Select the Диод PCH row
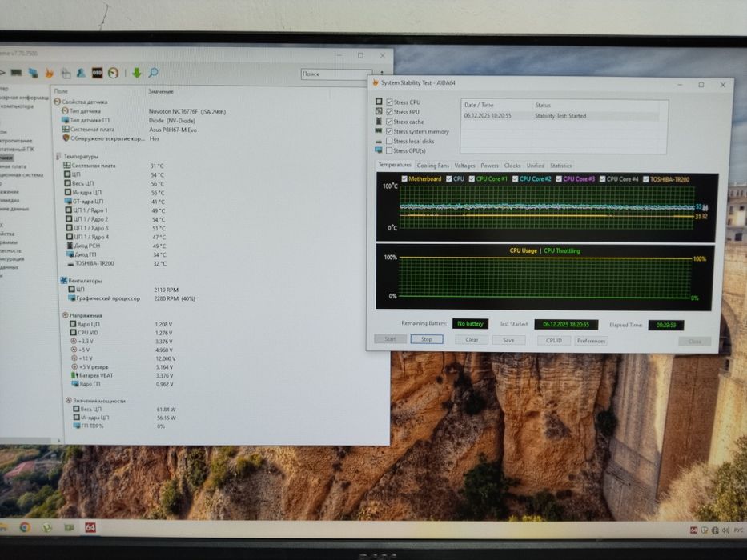747x560 pixels. click(x=117, y=246)
